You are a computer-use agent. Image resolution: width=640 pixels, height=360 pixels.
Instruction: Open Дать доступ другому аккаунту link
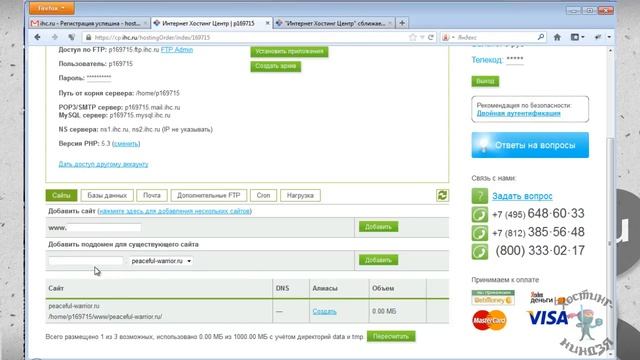[x=103, y=164]
